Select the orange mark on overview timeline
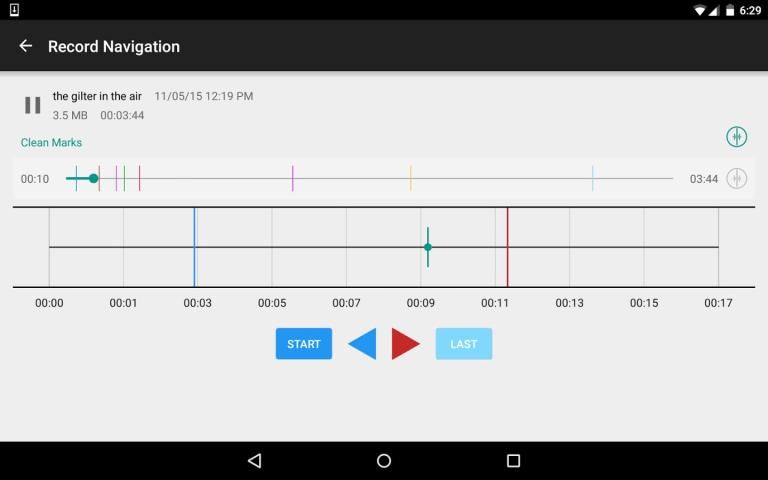The width and height of the screenshot is (768, 480). tap(410, 178)
